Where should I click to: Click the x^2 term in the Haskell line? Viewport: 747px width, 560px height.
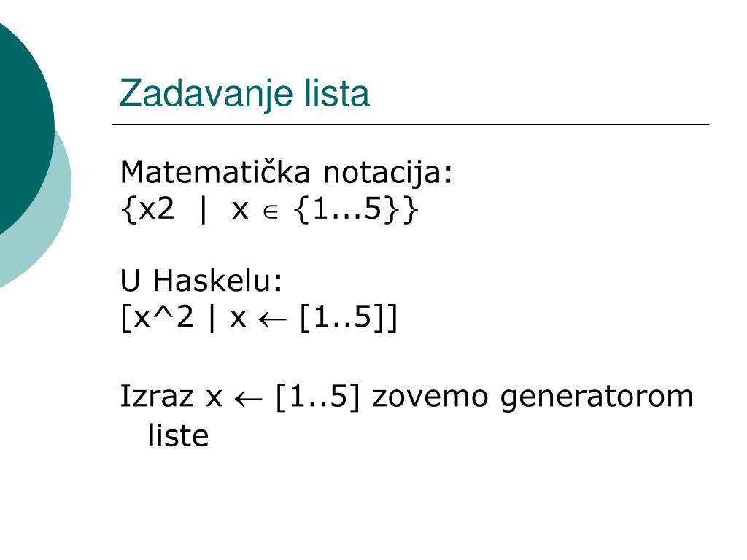coord(163,317)
